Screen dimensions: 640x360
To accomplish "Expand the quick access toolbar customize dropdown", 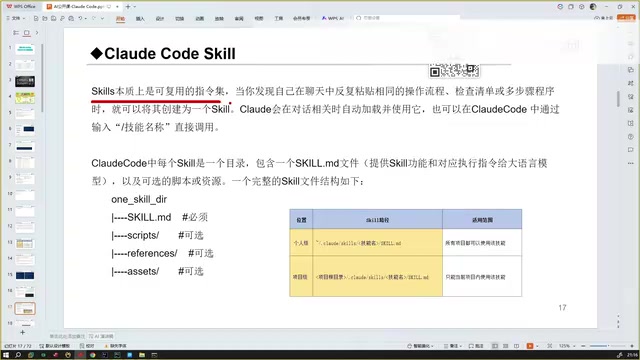I will point(102,18).
